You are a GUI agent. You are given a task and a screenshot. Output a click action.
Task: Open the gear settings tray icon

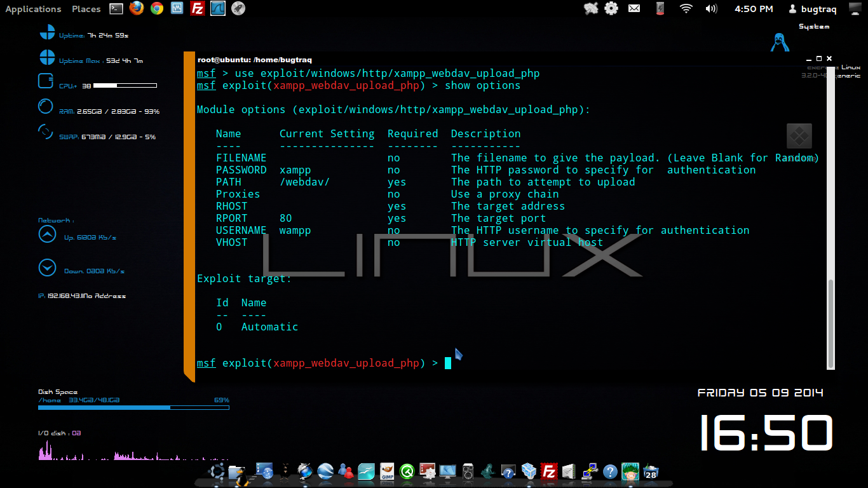(x=611, y=8)
